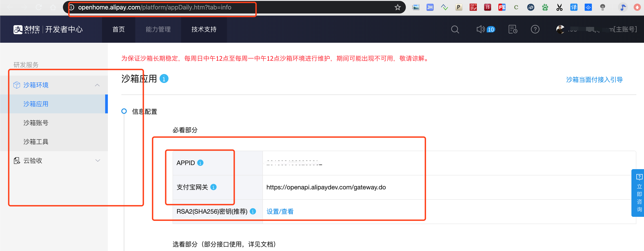Click the main account name text

tap(602, 29)
